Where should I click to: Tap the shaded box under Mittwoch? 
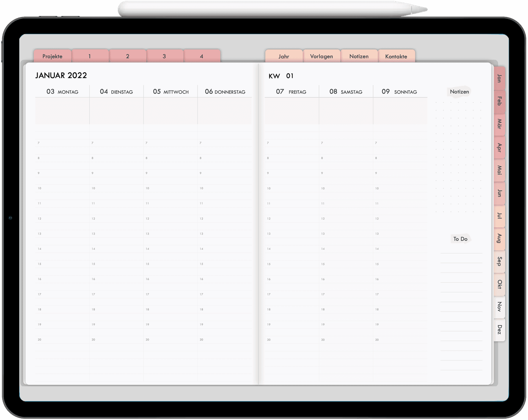click(x=170, y=111)
